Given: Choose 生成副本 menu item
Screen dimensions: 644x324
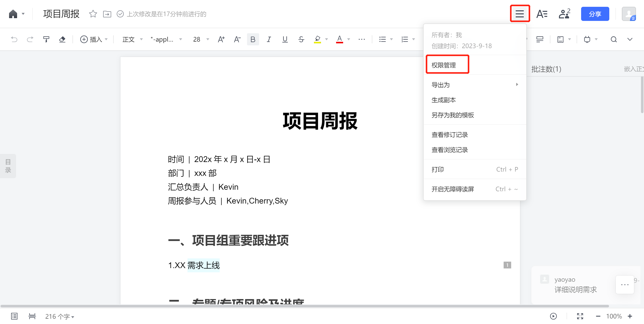Looking at the screenshot, I should (444, 100).
